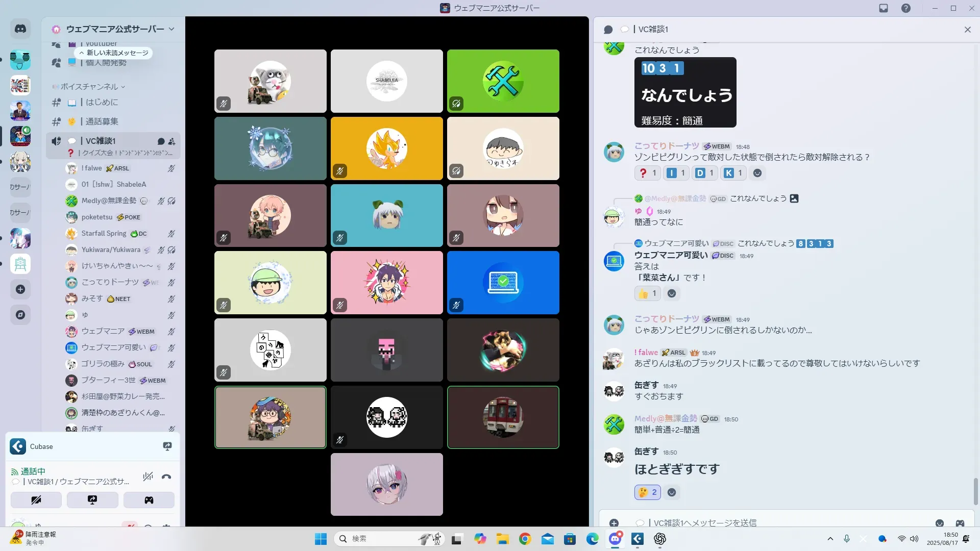Add a server with plus icon
Image resolution: width=980 pixels, height=551 pixels.
pos(20,289)
